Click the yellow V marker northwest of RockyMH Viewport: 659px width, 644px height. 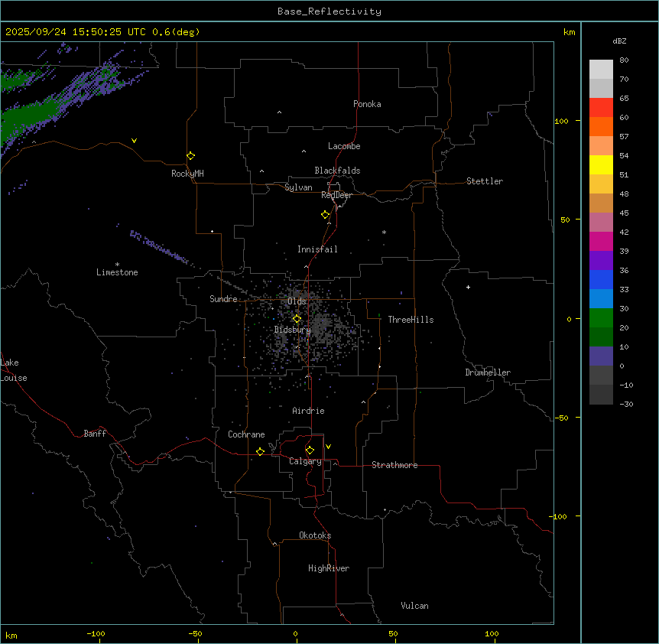(x=135, y=141)
